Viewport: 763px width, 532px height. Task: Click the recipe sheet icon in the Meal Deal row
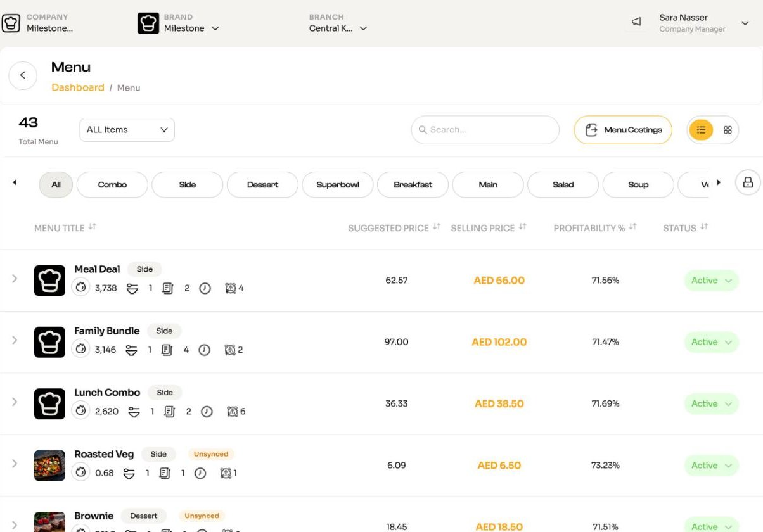[x=167, y=288]
